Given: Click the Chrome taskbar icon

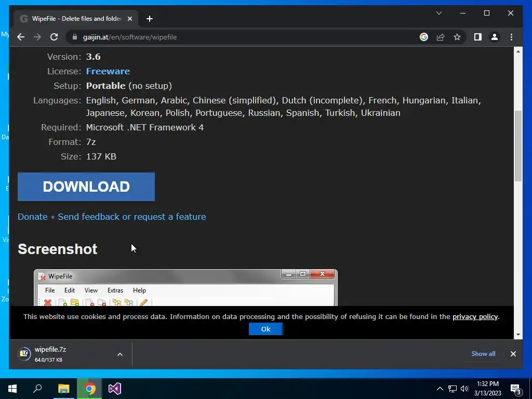Looking at the screenshot, I should pos(89,389).
